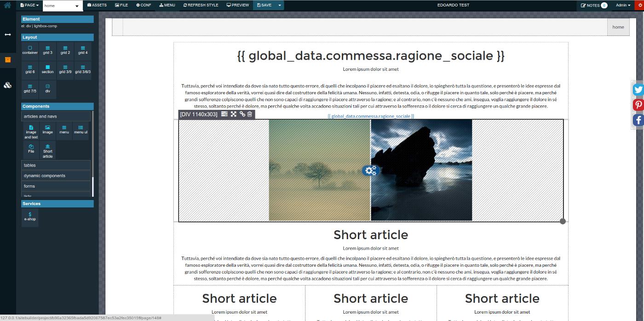The height and width of the screenshot is (321, 644).
Task: Pick the grid 6 layout block
Action: pyautogui.click(x=30, y=69)
